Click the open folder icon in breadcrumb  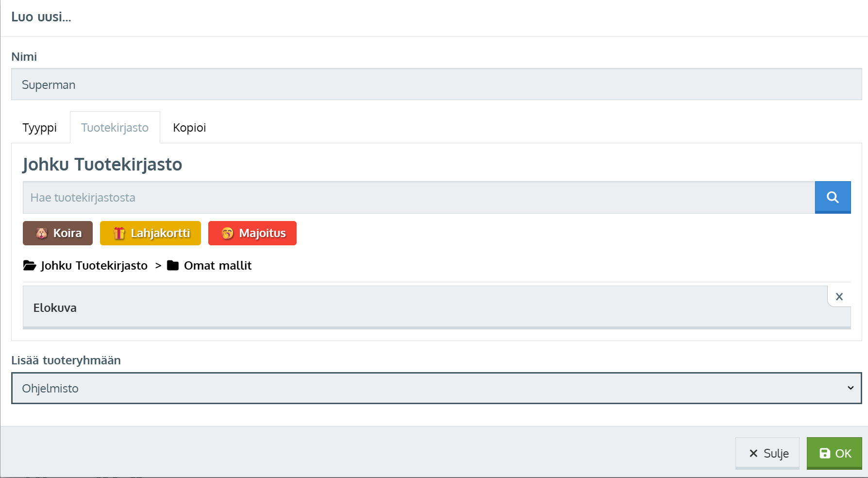tap(30, 265)
